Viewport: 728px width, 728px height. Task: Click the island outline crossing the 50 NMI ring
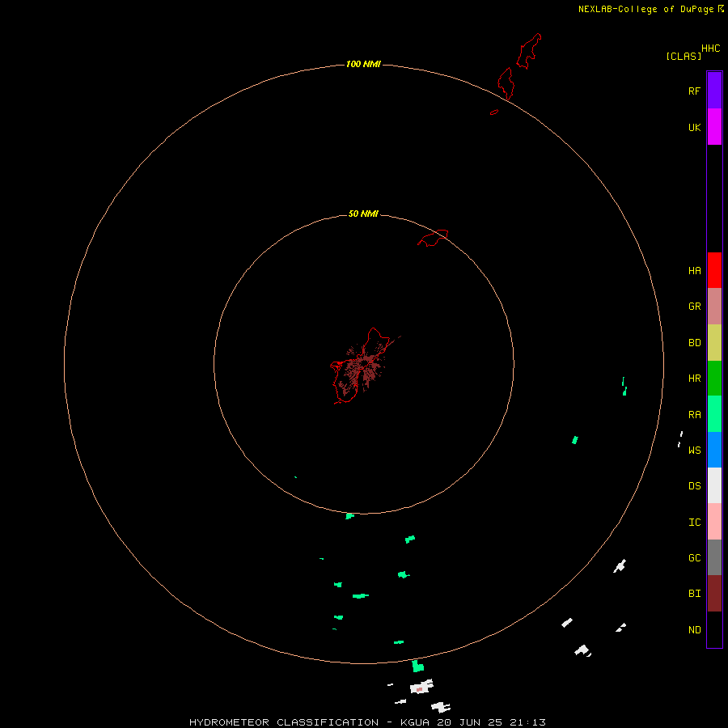click(x=433, y=238)
